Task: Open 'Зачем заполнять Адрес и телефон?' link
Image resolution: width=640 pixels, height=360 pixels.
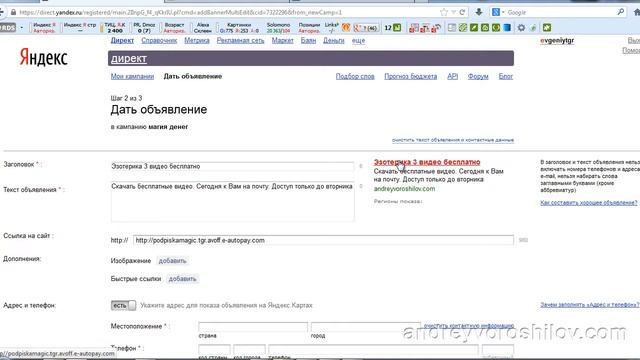Action: point(590,304)
